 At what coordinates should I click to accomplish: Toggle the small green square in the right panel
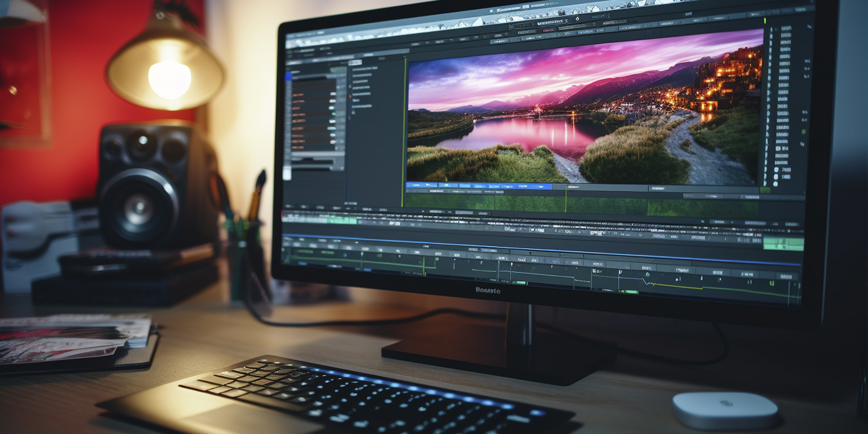pyautogui.click(x=803, y=132)
